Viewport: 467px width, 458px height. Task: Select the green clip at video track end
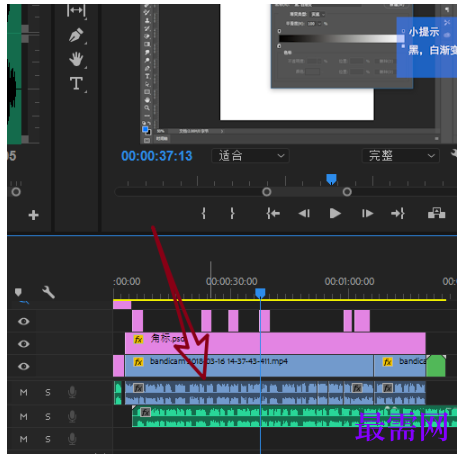[436, 366]
